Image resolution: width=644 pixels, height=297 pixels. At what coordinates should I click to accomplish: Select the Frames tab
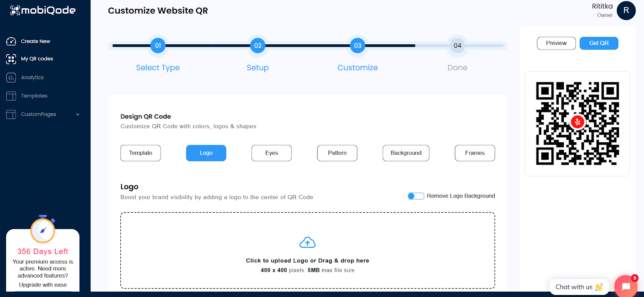[x=475, y=153]
